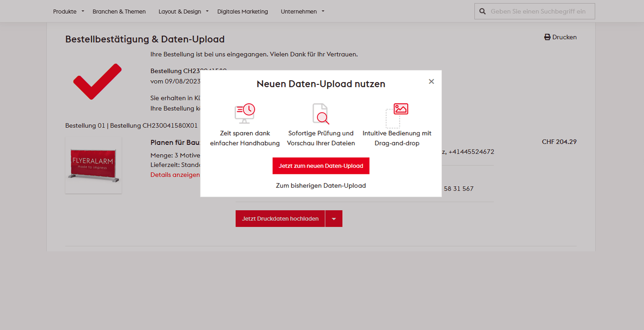Expand the Unternehmen dropdown arrow
Viewport: 644px width, 330px height.
coord(323,11)
